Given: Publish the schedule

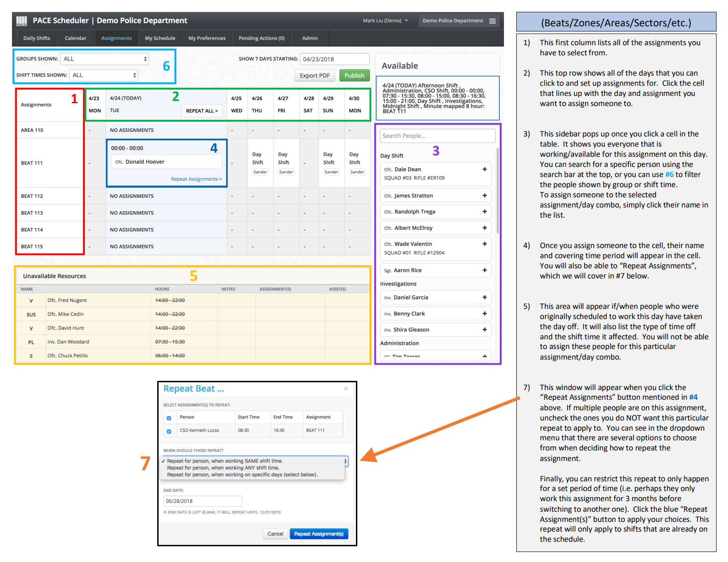Looking at the screenshot, I should tap(355, 76).
